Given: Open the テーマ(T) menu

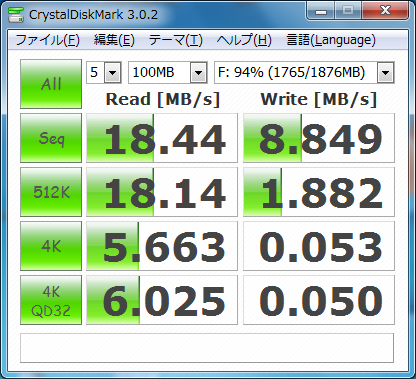Looking at the screenshot, I should (176, 40).
